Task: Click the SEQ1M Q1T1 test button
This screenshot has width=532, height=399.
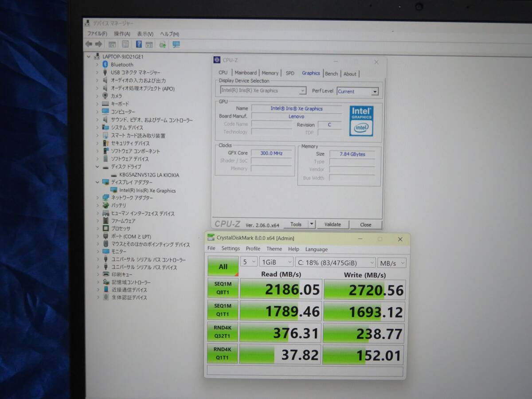Action: coord(223,310)
